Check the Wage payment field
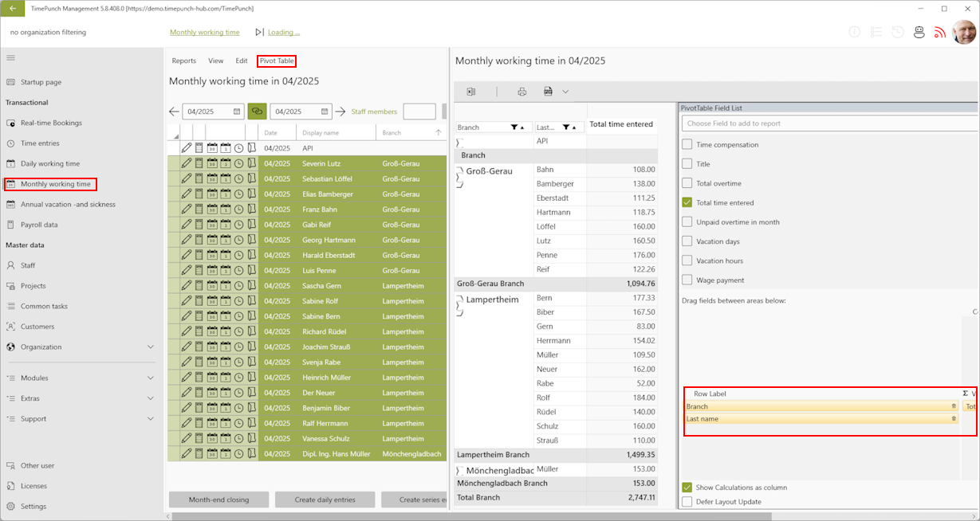 pyautogui.click(x=687, y=280)
